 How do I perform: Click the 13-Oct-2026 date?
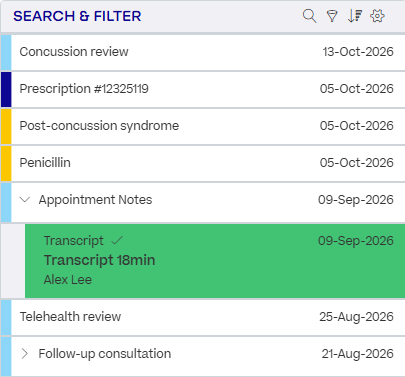(x=358, y=52)
